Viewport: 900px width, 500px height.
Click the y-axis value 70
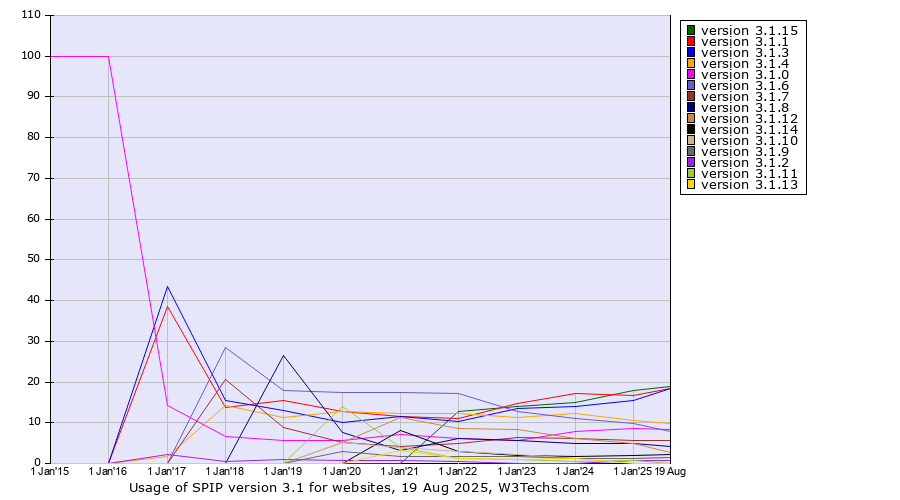[34, 177]
